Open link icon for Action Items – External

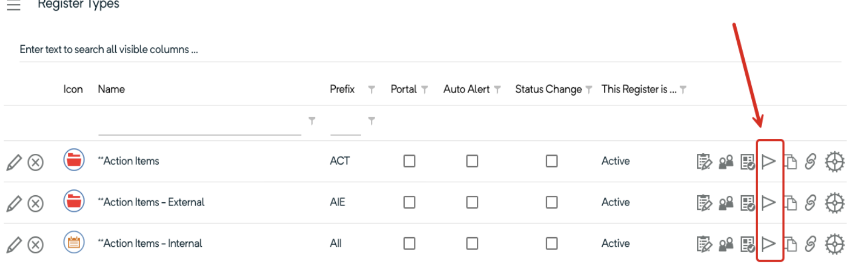[x=810, y=203]
